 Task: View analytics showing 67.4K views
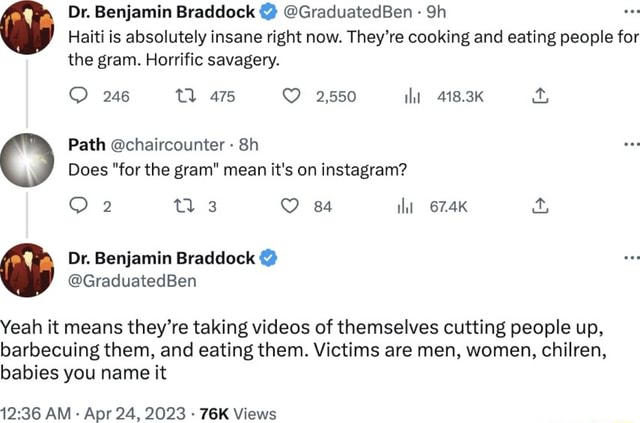tap(407, 207)
